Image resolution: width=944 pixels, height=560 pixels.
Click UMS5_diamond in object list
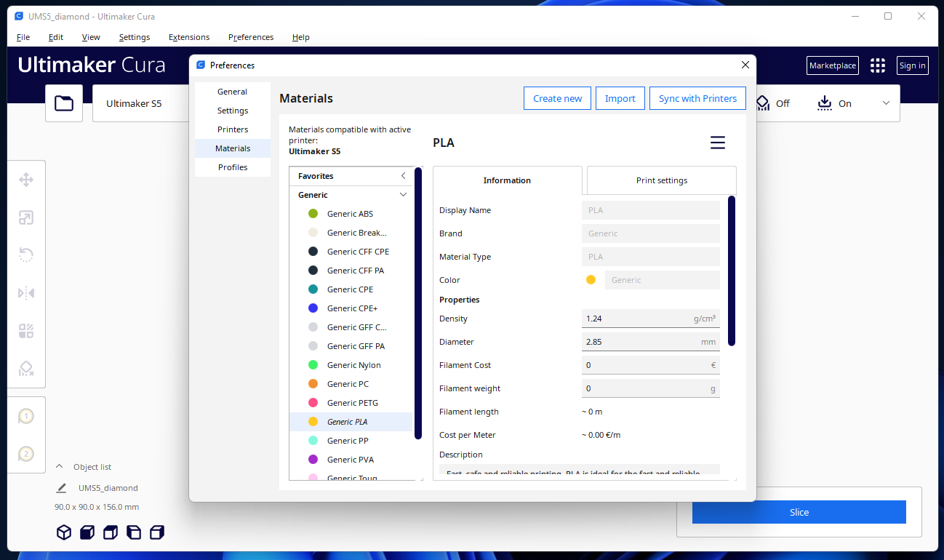[x=108, y=488]
